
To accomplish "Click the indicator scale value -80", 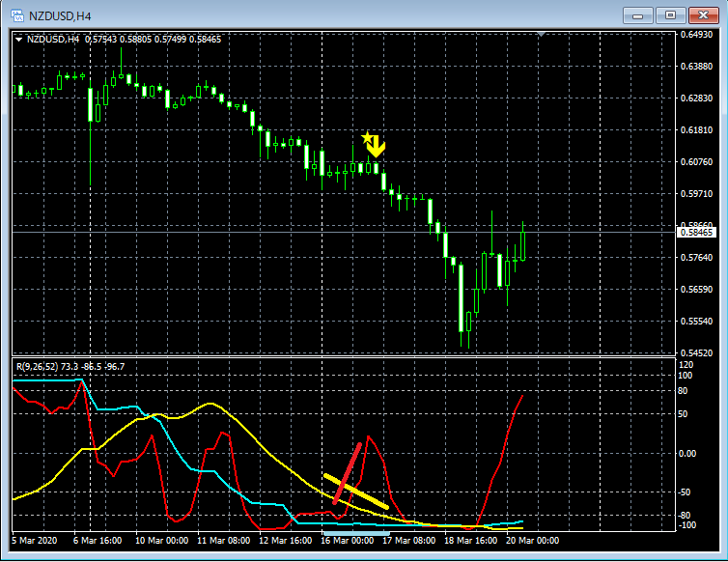I will (x=685, y=515).
